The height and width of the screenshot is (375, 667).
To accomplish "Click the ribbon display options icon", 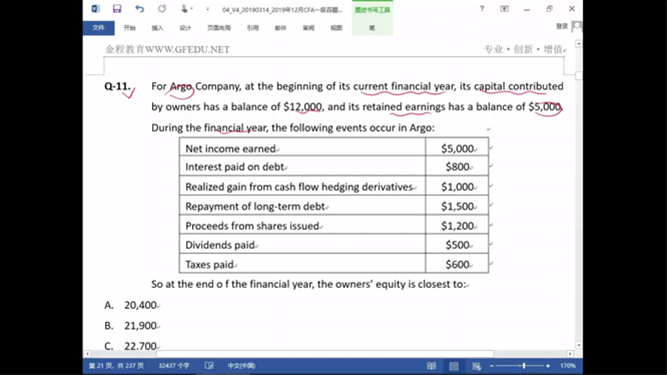I will tap(504, 9).
